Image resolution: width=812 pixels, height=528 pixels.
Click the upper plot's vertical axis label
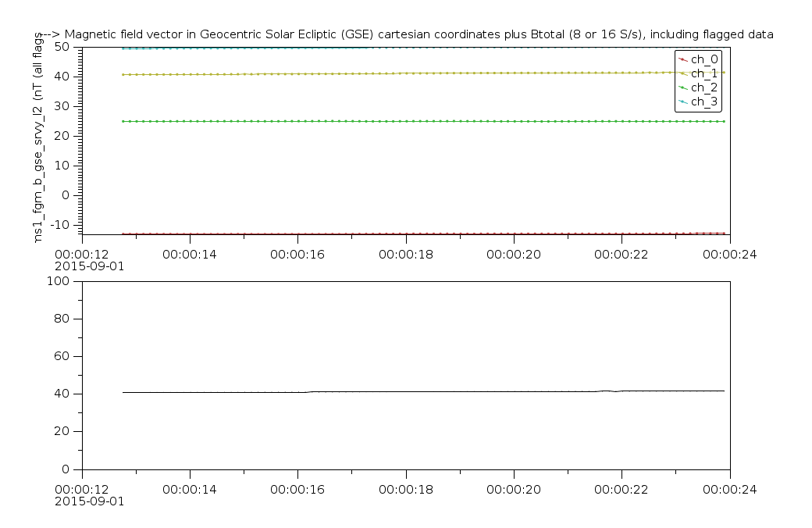[39, 141]
